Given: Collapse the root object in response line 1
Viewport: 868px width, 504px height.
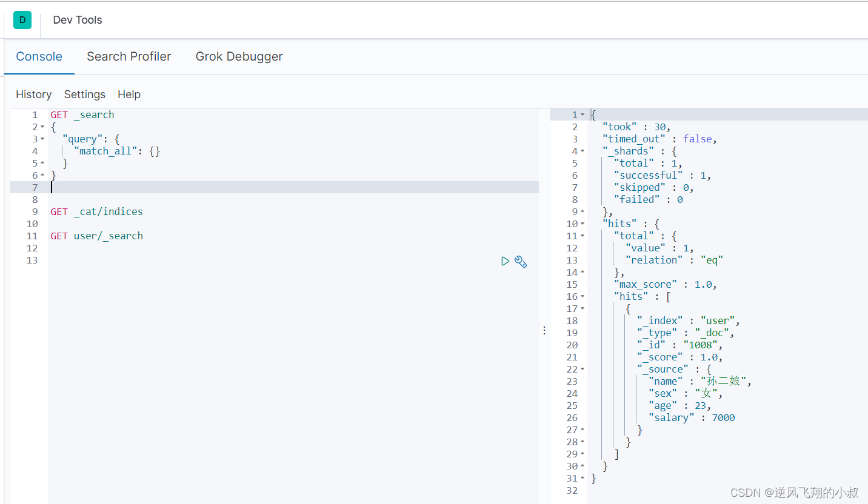Looking at the screenshot, I should [583, 115].
